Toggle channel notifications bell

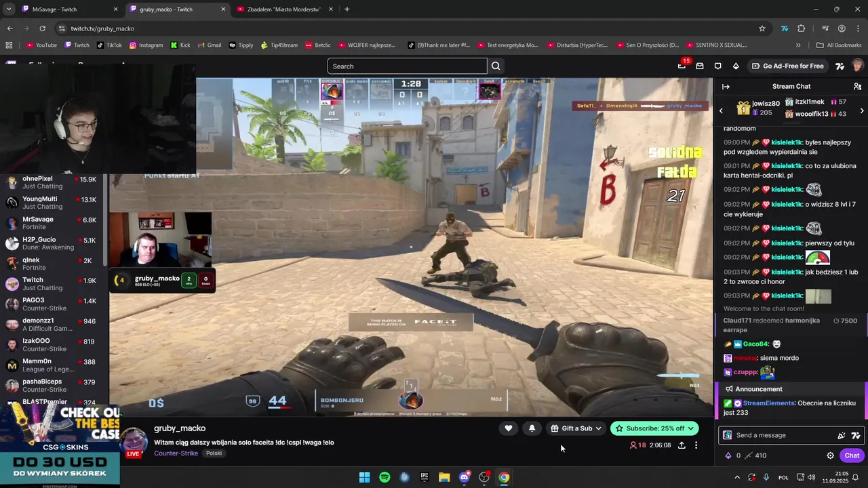(x=532, y=428)
